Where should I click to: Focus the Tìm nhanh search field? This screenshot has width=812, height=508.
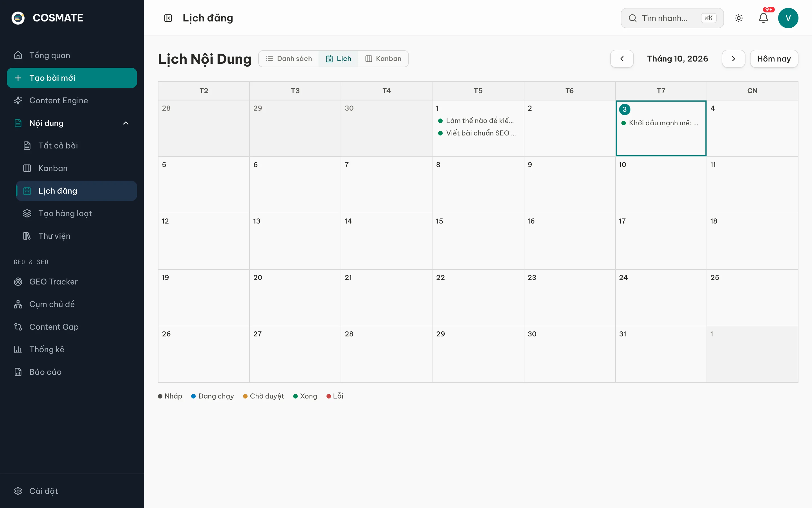(672, 18)
